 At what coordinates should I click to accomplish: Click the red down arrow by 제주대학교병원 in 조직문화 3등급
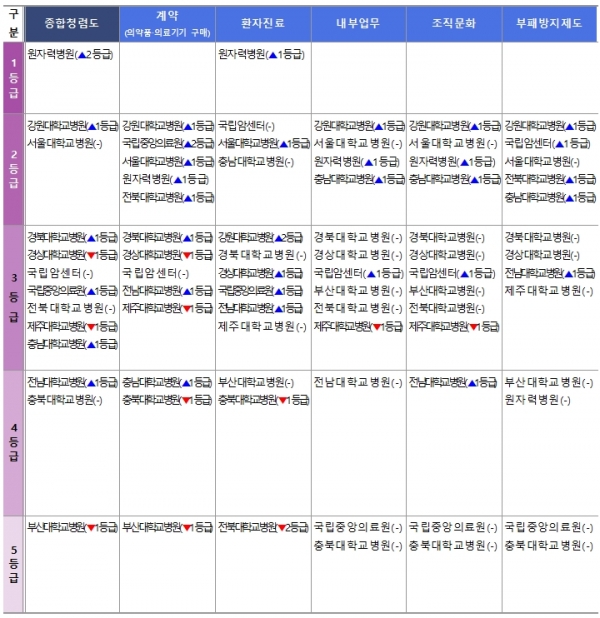(471, 326)
